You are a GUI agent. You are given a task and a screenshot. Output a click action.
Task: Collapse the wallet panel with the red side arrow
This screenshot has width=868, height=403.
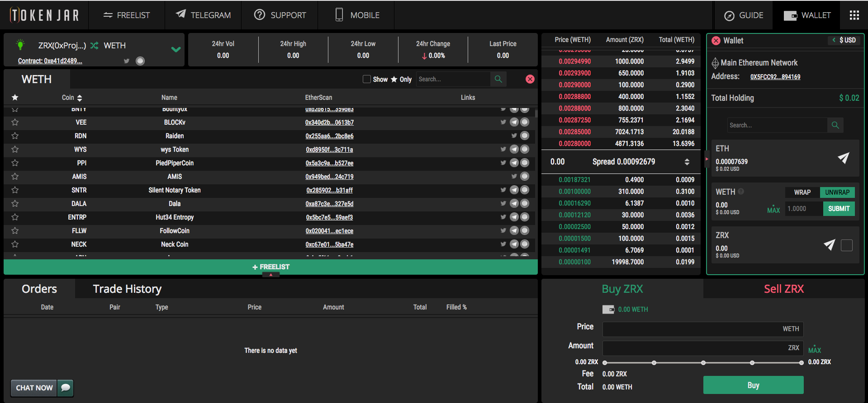click(707, 159)
